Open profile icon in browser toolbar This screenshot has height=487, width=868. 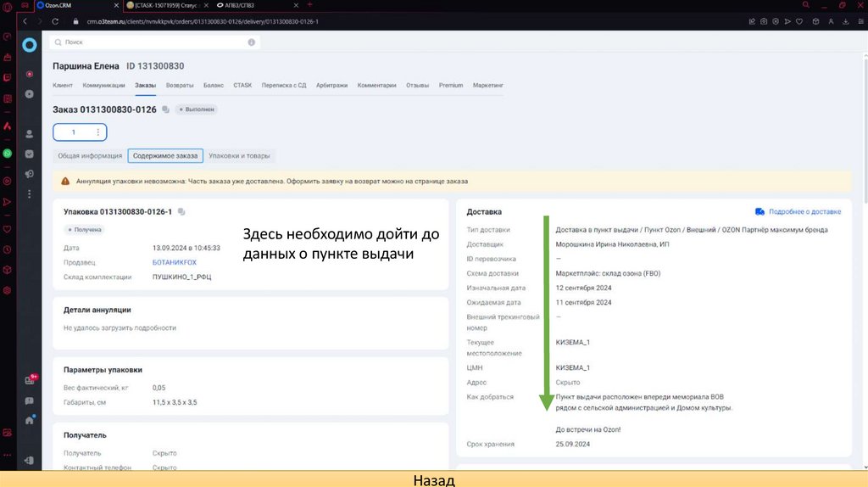point(831,21)
